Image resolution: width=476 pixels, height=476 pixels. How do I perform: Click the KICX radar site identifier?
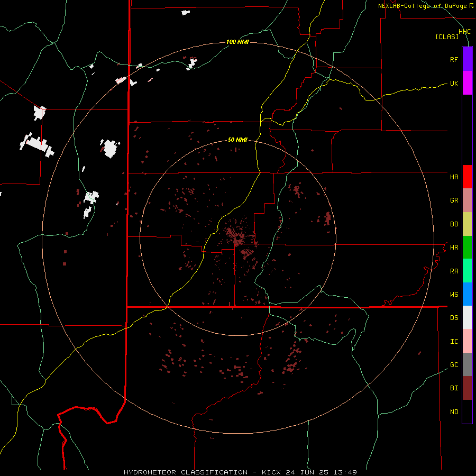click(271, 472)
